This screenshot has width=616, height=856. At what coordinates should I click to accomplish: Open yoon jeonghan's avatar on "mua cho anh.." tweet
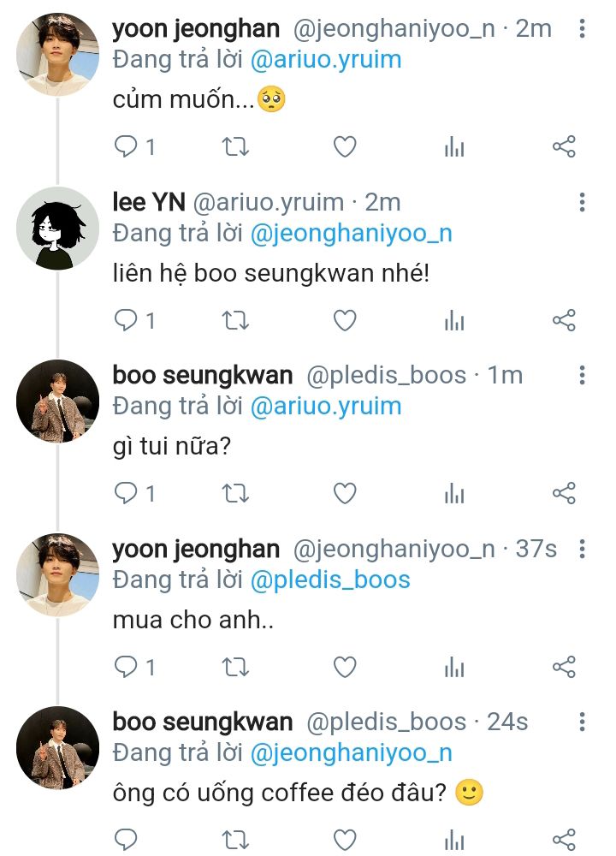point(58,574)
